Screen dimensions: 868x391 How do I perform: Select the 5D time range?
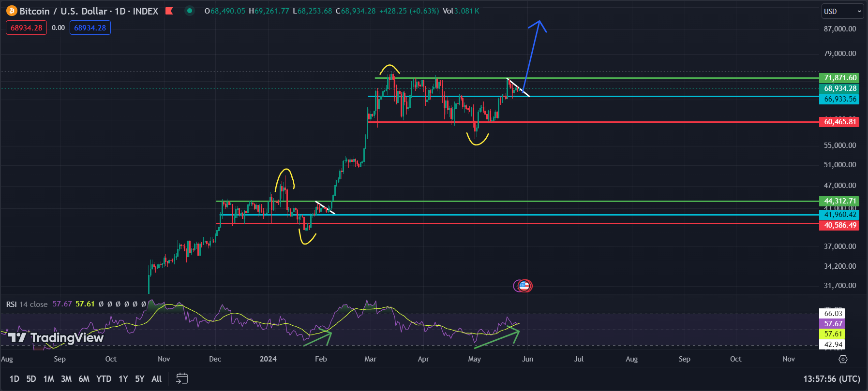click(x=31, y=379)
